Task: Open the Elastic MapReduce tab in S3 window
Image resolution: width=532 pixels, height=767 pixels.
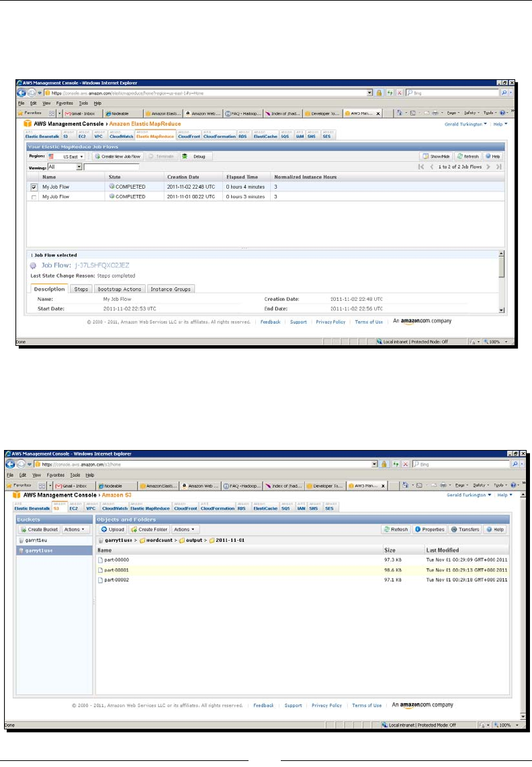Action: (x=150, y=508)
